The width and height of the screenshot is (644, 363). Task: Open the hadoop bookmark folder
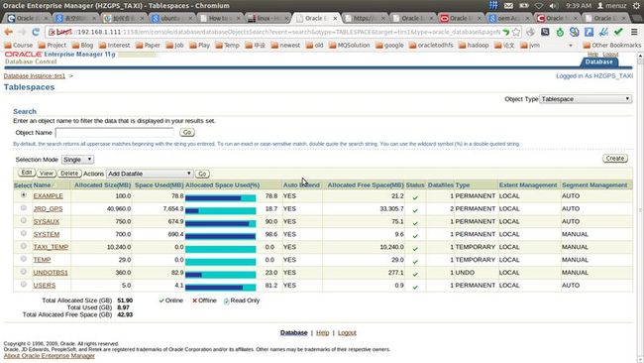coord(475,46)
